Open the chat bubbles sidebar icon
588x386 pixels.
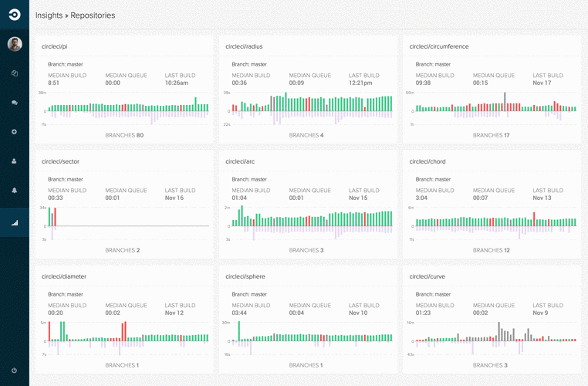coord(15,102)
